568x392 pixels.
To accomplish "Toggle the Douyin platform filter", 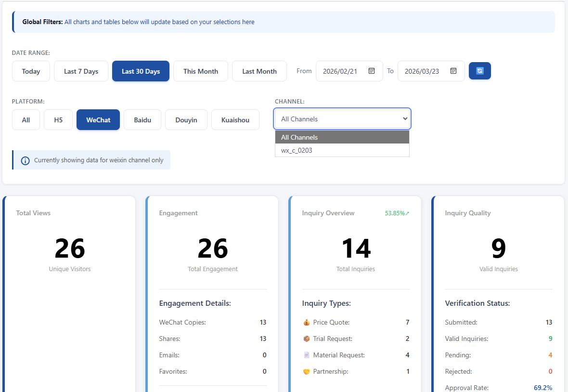I will [186, 120].
